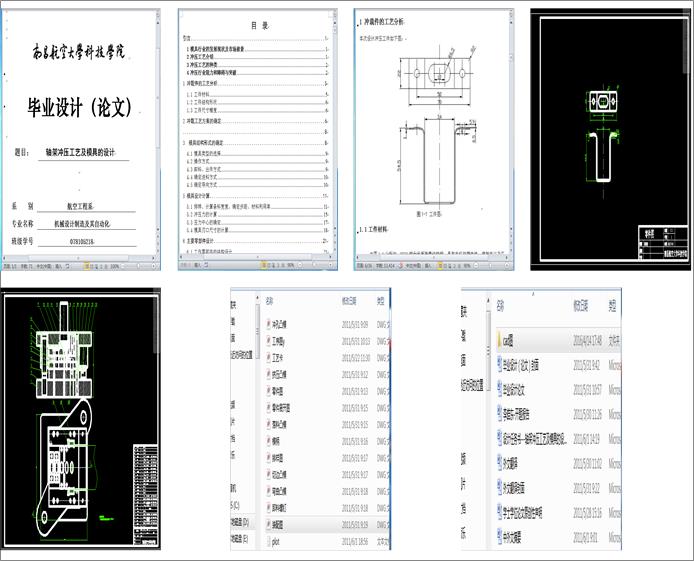Select the 工艺卡 DWG file icon
The image size is (694, 561).
268,357
